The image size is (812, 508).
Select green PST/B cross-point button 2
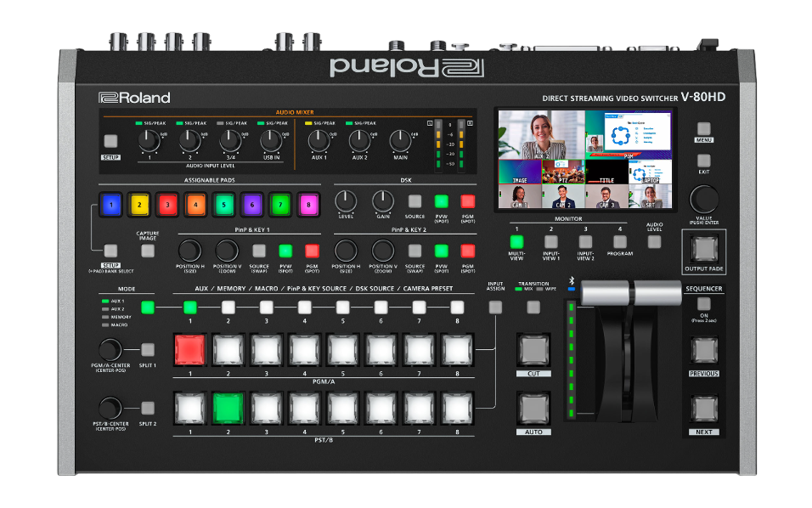click(228, 408)
